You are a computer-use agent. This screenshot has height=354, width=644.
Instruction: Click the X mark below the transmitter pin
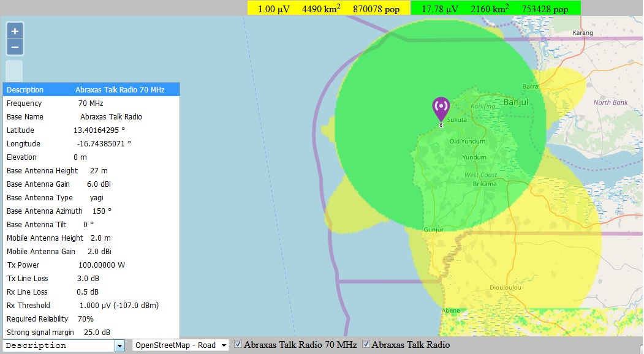click(441, 125)
